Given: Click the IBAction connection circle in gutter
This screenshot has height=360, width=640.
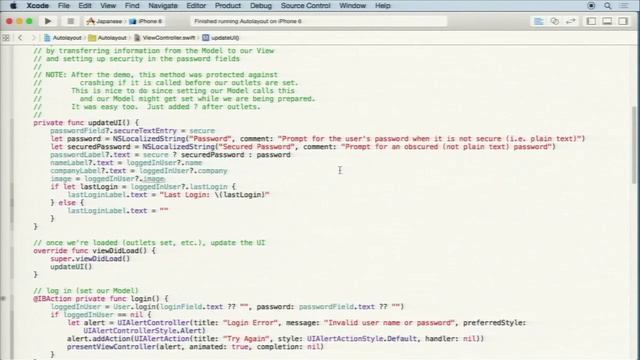Looking at the screenshot, I should pyautogui.click(x=3, y=299).
